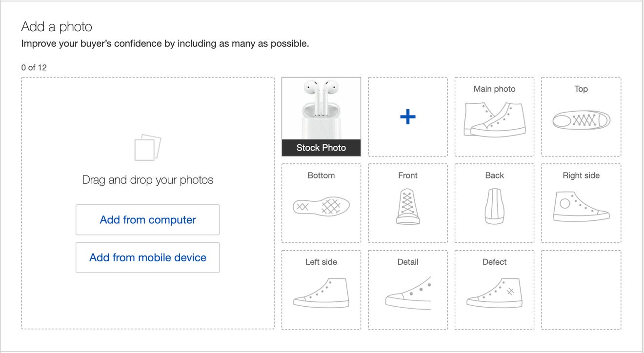Viewport: 644px width, 353px height.
Task: Click the Stock Photo label bar
Action: click(x=321, y=147)
